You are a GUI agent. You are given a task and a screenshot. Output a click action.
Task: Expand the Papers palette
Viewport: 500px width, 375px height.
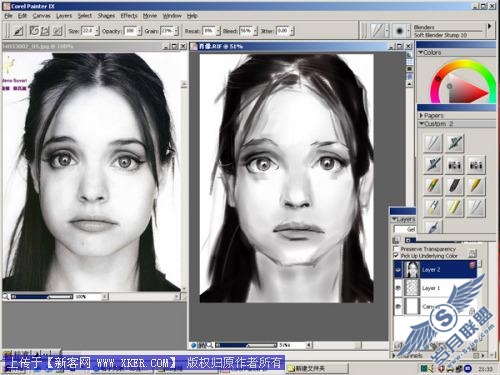tap(421, 115)
